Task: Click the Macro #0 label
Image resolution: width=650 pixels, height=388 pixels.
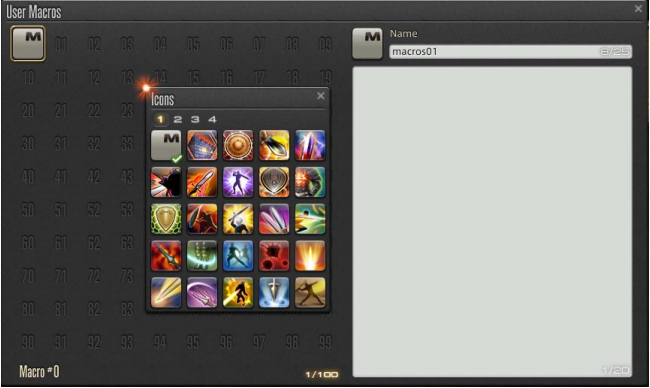Action: (39, 371)
